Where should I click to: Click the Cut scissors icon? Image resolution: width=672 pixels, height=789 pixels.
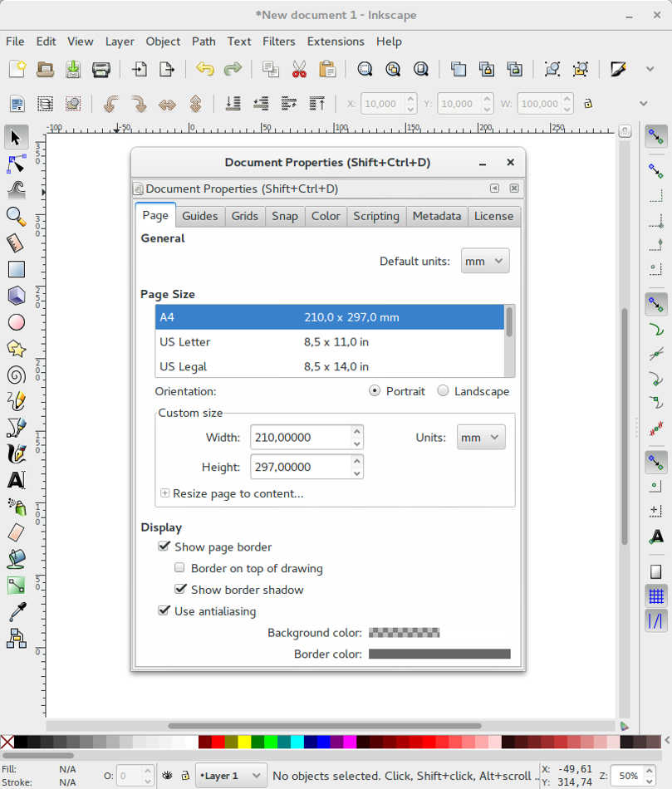[299, 69]
